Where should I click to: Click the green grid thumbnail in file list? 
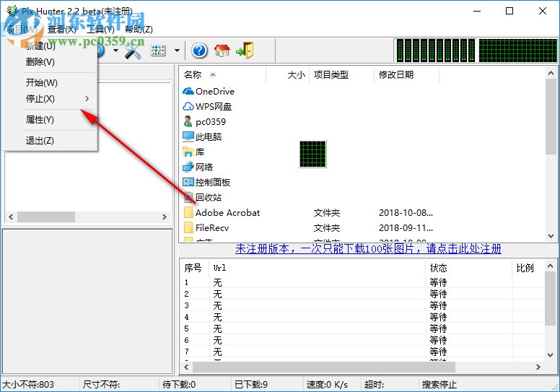point(313,154)
